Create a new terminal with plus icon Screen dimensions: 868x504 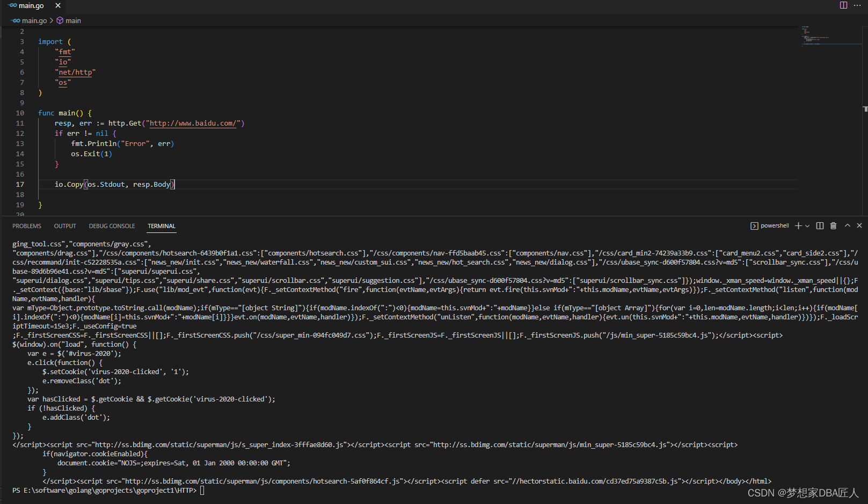pyautogui.click(x=798, y=226)
